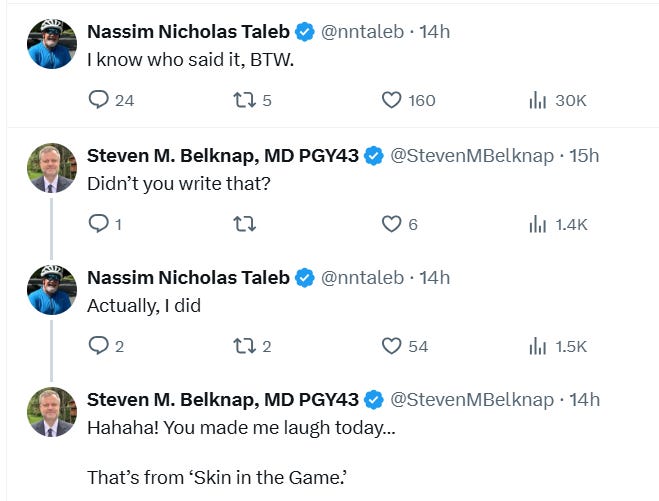Click Taleb's avatar on the first tweet
The image size is (659, 501).
click(x=51, y=45)
